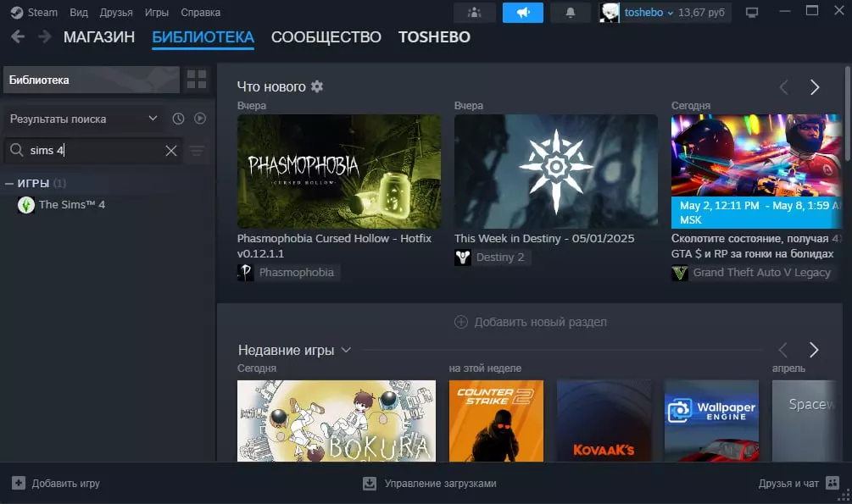The height and width of the screenshot is (504, 852).
Task: Open Phasmophobia Cursed Hollow Hotfix title
Action: 334,246
